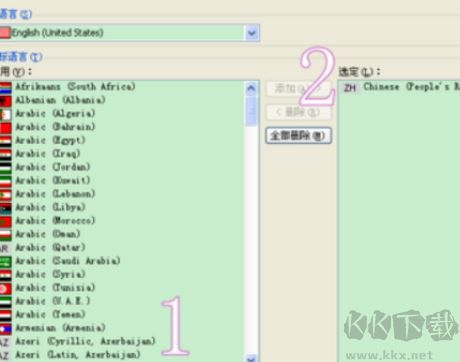Select Arabic (Oman) in the list
Viewport: 460px width, 362px height.
pyautogui.click(x=48, y=234)
